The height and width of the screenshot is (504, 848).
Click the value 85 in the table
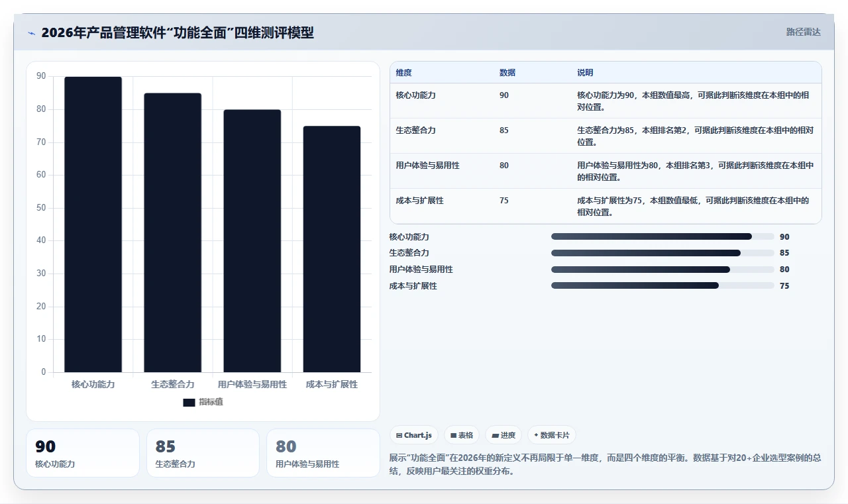[x=504, y=130]
